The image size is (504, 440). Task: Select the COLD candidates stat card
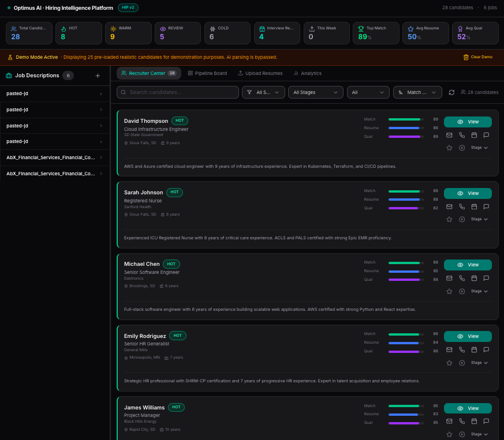pos(227,33)
